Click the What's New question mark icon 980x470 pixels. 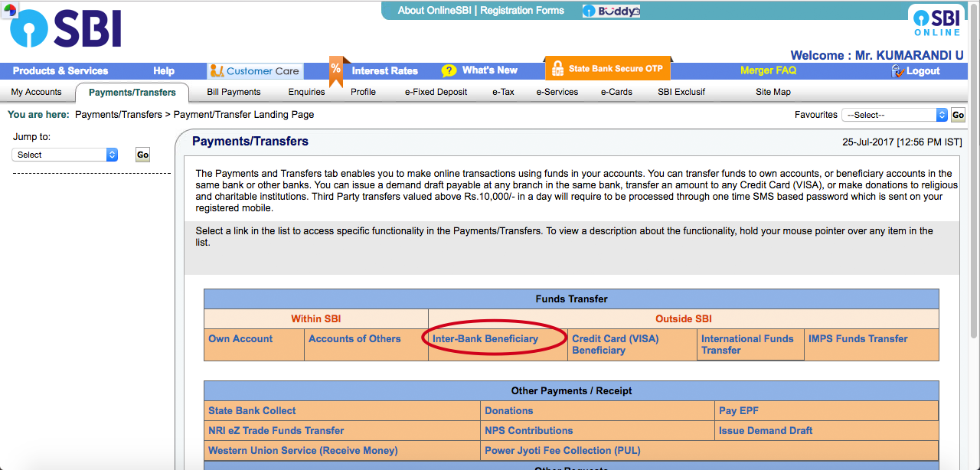(x=449, y=70)
